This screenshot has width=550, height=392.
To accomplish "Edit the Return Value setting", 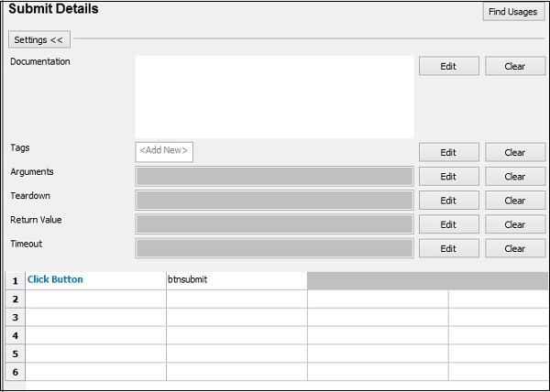I will coord(448,224).
